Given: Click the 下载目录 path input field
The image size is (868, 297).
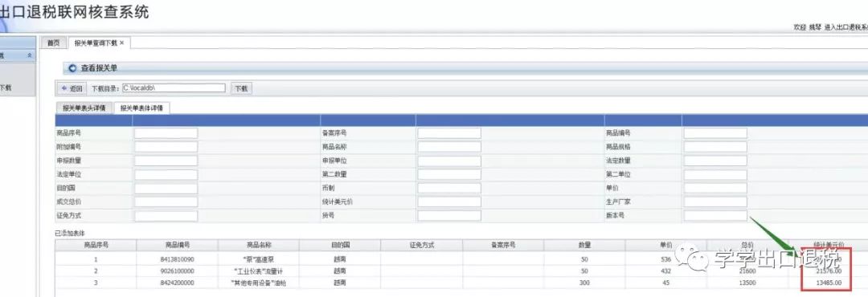Looking at the screenshot, I should (174, 88).
